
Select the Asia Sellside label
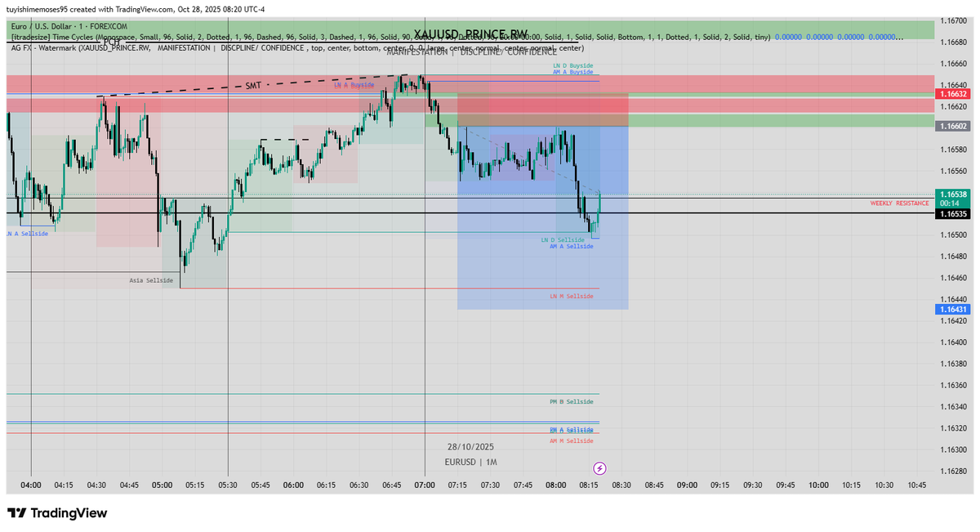(151, 280)
